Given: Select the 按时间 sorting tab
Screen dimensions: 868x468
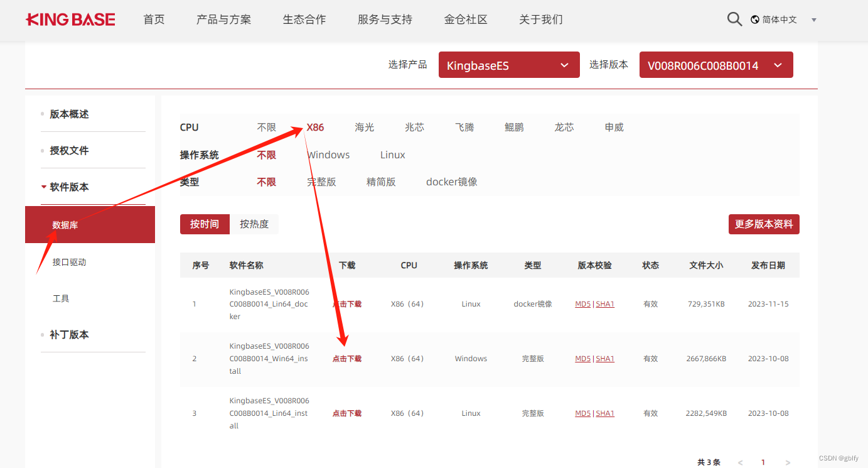Looking at the screenshot, I should coord(205,224).
